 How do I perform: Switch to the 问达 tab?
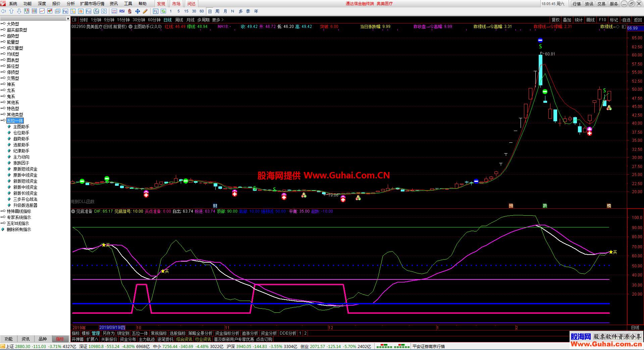[192, 4]
